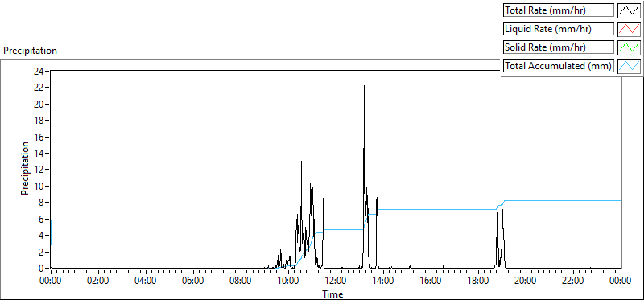Click the 12:00 time axis label
Screen dimensions: 644x300
[336, 282]
